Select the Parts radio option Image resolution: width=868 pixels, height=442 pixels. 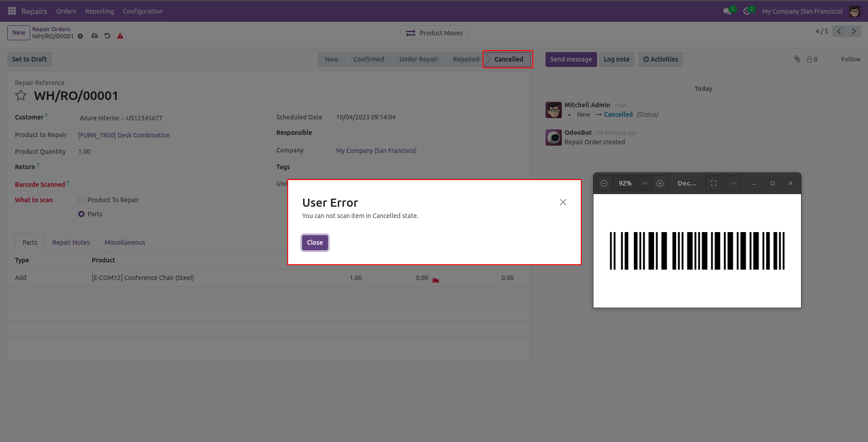pos(81,214)
